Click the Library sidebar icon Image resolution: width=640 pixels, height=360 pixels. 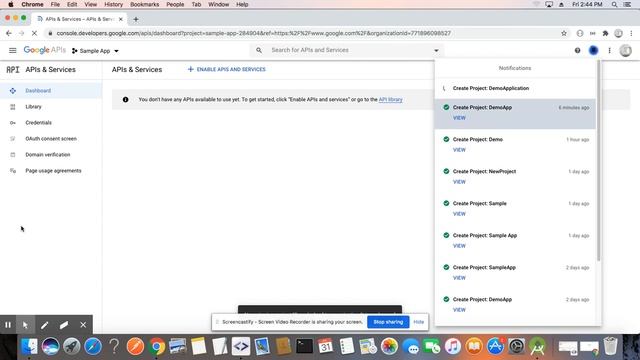pos(13,107)
